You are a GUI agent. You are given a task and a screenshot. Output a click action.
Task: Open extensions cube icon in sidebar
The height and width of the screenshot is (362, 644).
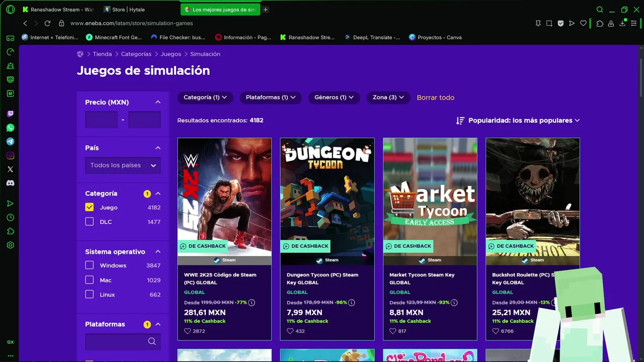click(10, 231)
